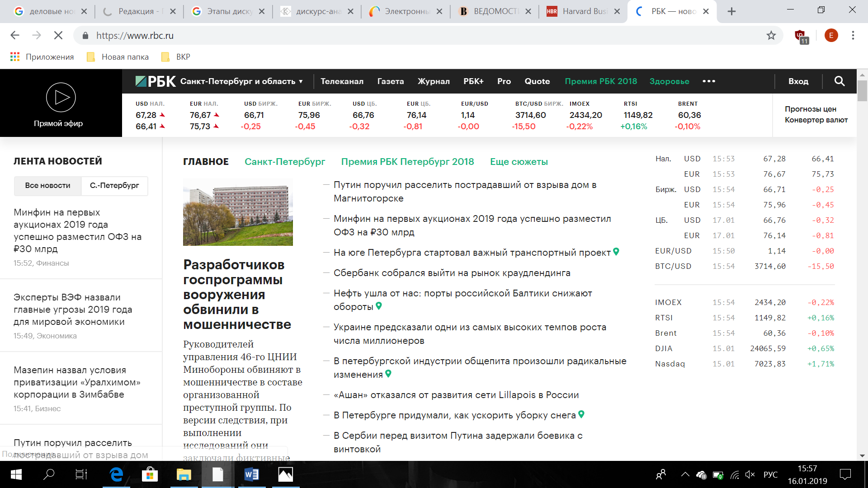
Task: Read the Сбербанк краудлендинг headline
Action: (x=452, y=273)
